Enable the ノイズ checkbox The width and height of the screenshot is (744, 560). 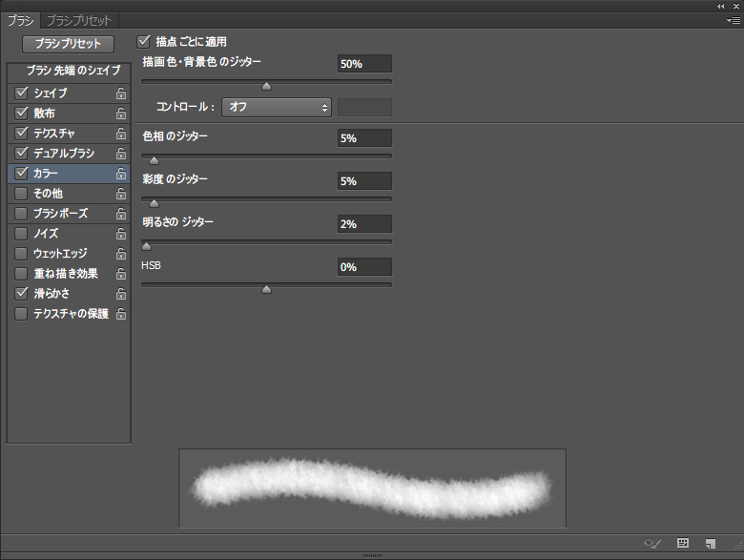click(21, 234)
